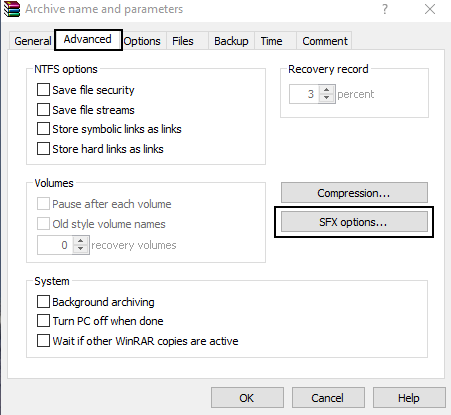Select the Comment tab

click(325, 41)
